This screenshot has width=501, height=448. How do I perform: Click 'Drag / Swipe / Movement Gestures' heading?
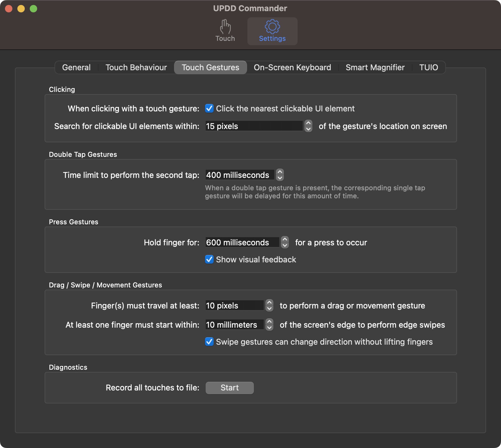[106, 285]
